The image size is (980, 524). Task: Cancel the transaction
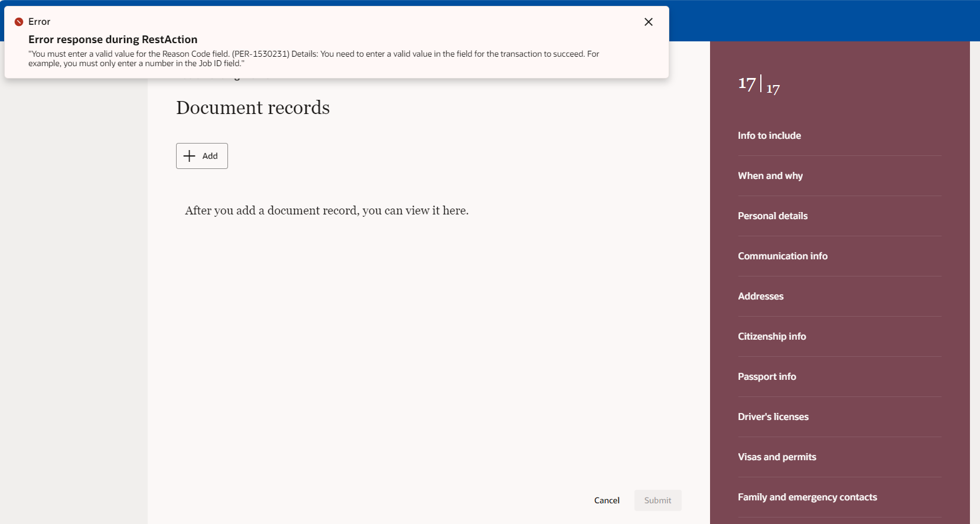tap(607, 500)
